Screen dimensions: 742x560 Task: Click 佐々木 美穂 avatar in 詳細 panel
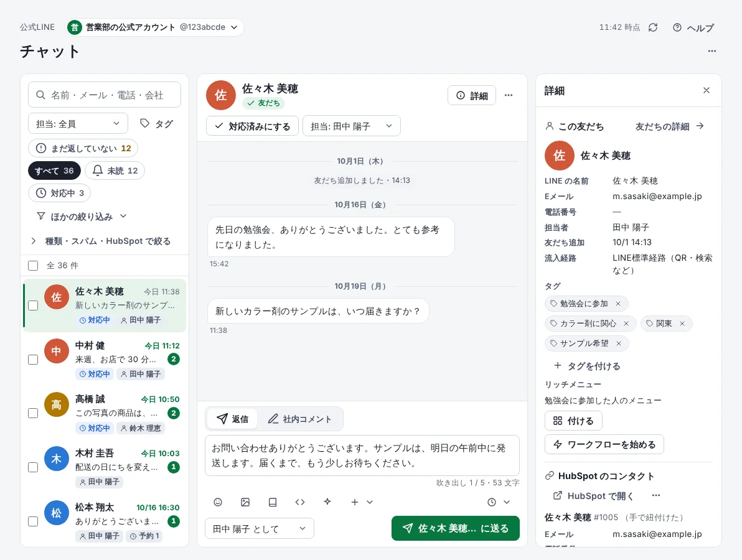[x=560, y=156]
